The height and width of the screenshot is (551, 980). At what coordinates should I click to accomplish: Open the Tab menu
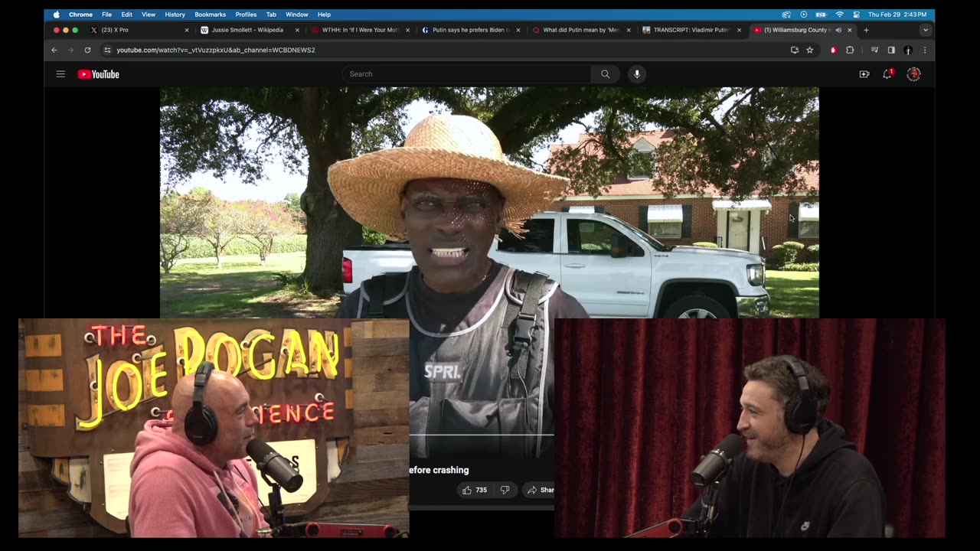coord(271,15)
